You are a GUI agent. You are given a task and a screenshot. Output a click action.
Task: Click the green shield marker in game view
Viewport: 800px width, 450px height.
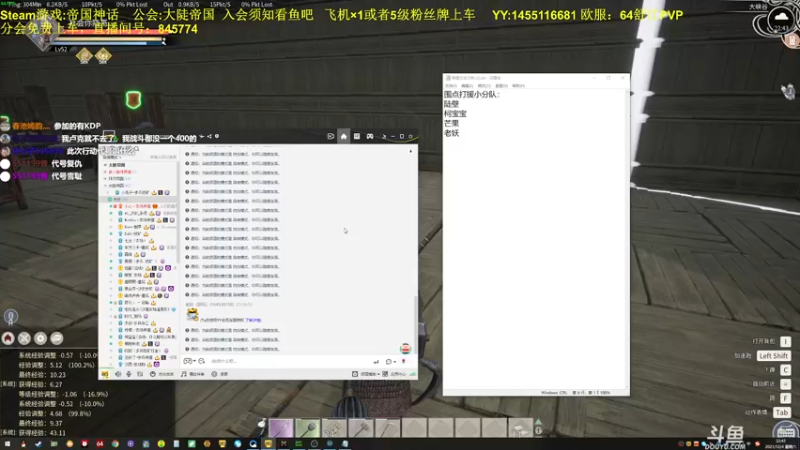[133, 99]
